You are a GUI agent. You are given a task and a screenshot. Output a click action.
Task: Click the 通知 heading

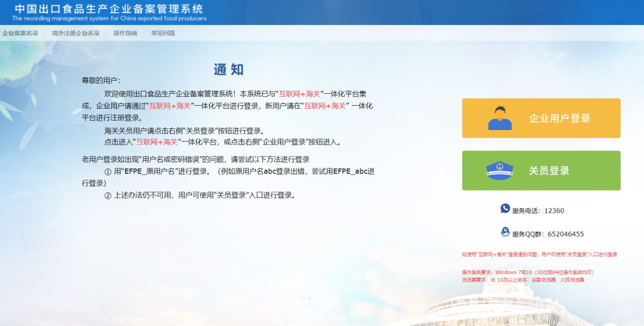[x=229, y=69]
